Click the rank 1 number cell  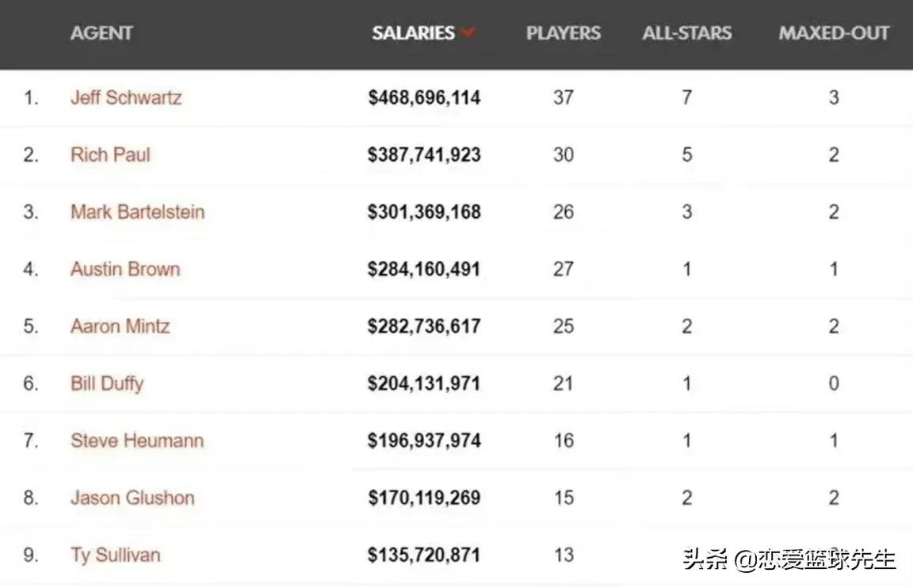tap(31, 97)
